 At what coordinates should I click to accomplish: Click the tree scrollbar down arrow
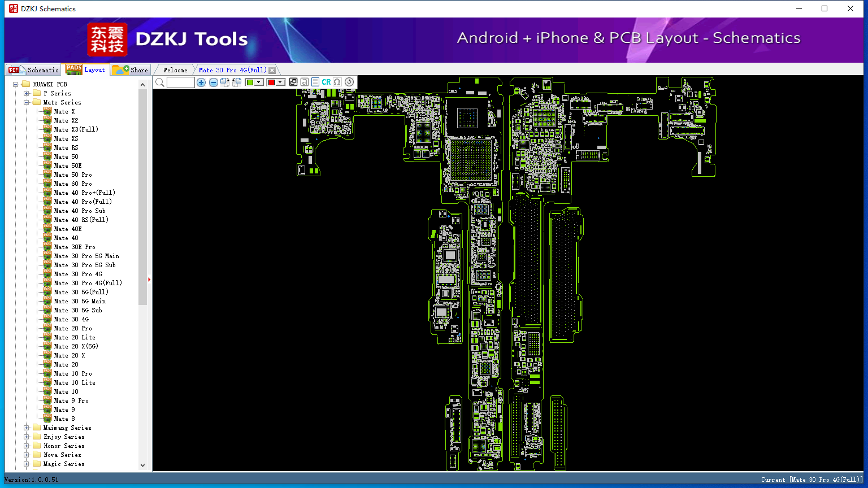click(142, 465)
